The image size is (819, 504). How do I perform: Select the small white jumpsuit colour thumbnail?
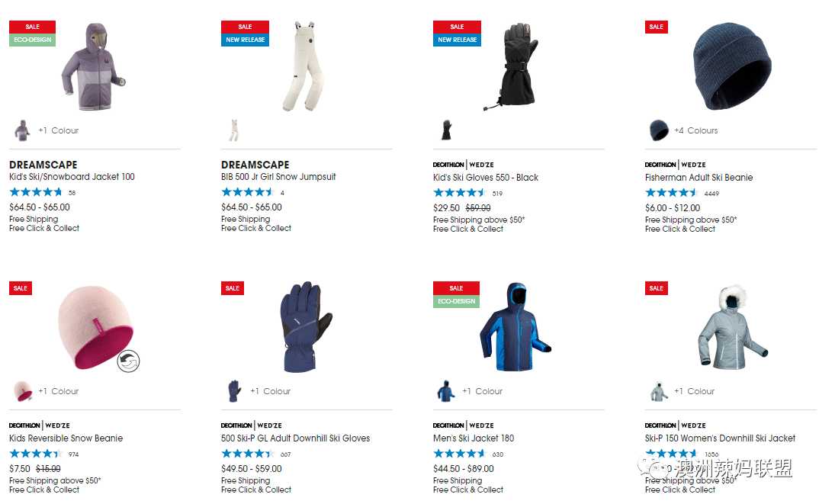pos(234,130)
